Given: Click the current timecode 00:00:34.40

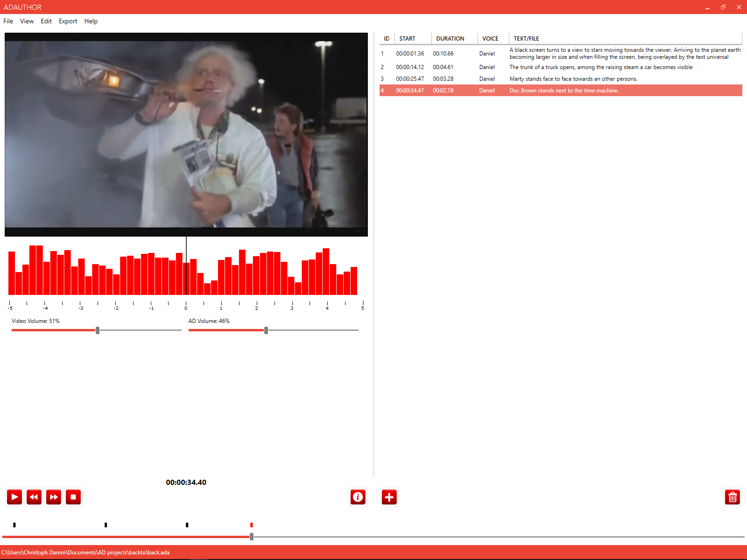Looking at the screenshot, I should click(186, 483).
